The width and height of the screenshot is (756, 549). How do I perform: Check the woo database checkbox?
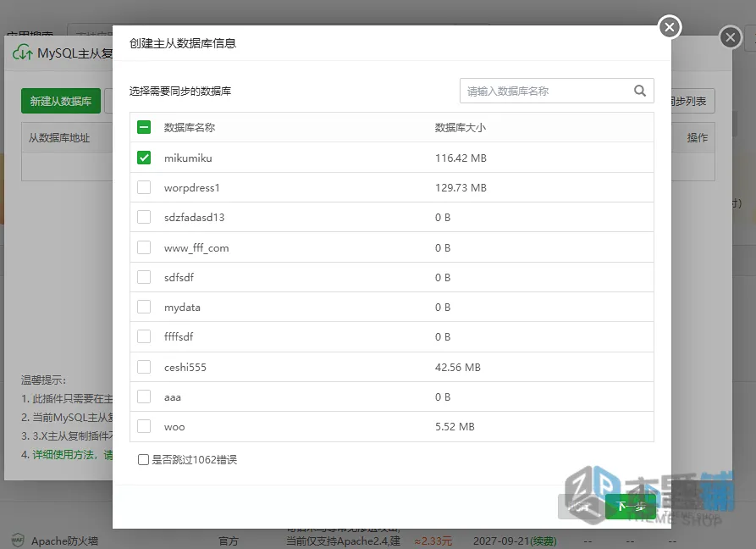point(144,426)
